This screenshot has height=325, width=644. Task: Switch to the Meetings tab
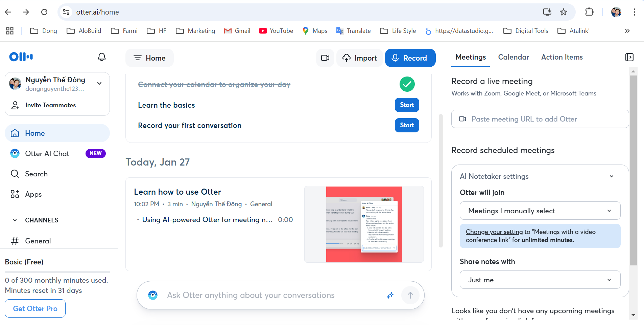point(471,57)
